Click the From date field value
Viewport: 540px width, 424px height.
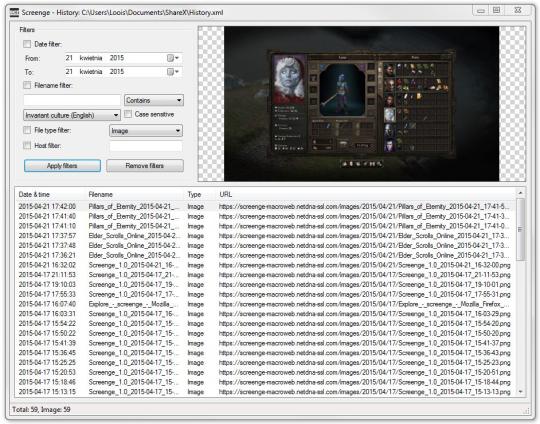click(x=95, y=58)
